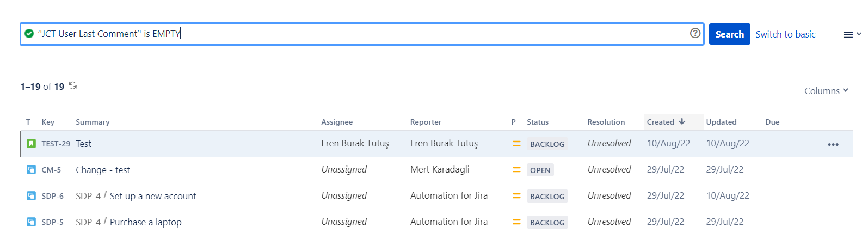Open parent SDP-4 link in SDP-6 row
868x233 pixels.
click(88, 196)
